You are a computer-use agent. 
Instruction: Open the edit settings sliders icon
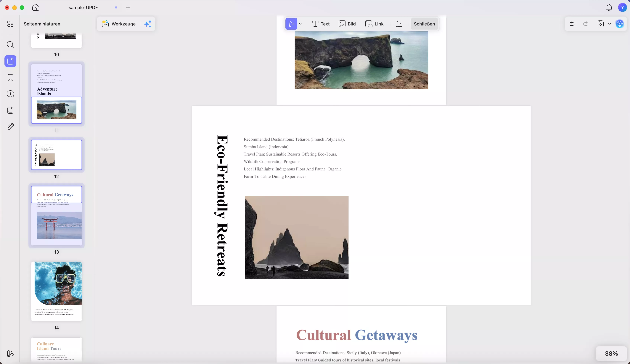[x=398, y=24]
